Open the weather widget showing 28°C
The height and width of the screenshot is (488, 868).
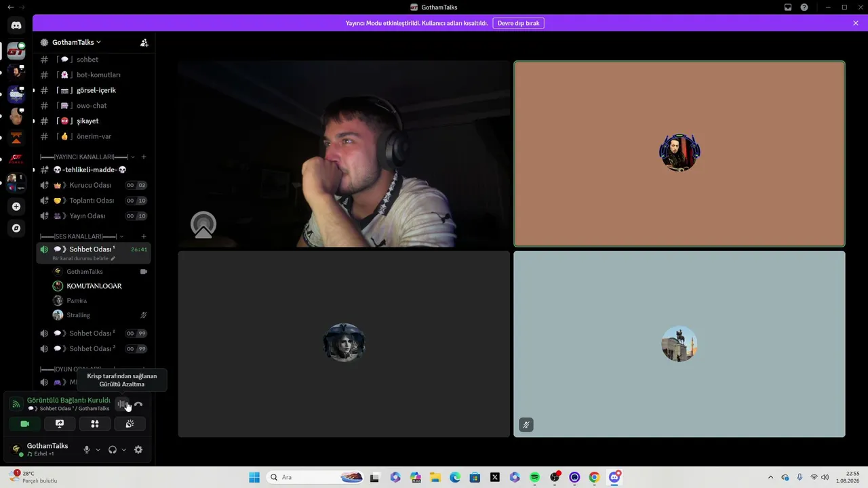click(33, 477)
